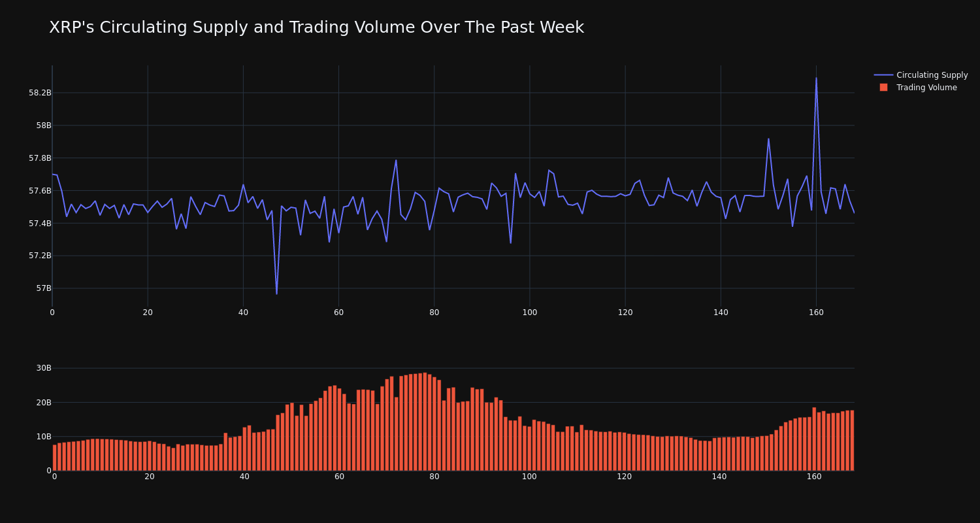The image size is (980, 523).
Task: Click the tallest trading volume bar near hour 78
Action: click(x=425, y=422)
